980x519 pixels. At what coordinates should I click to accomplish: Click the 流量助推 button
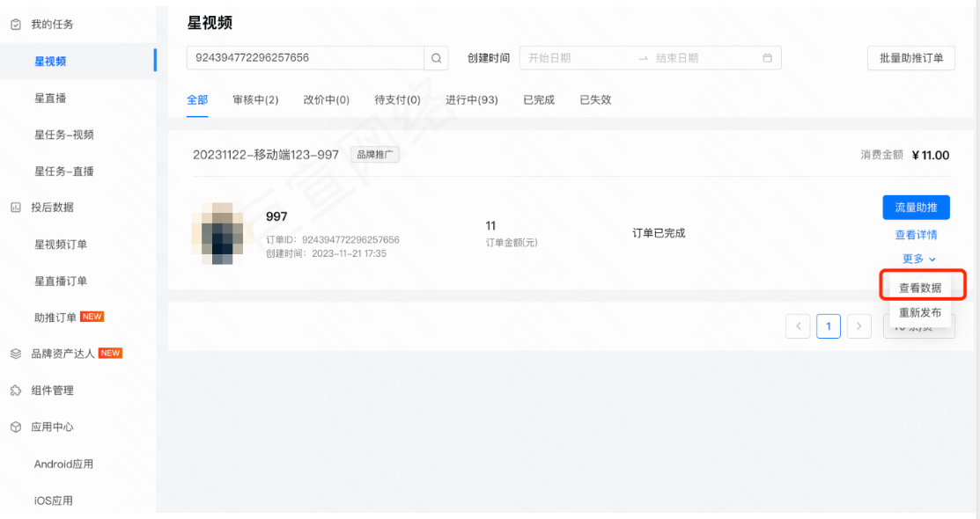[916, 208]
